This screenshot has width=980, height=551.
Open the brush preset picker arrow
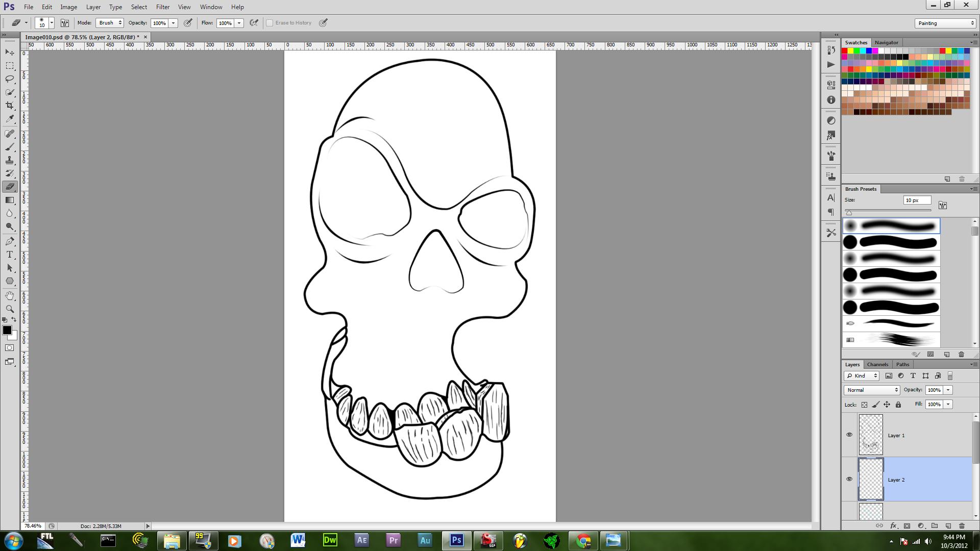52,23
